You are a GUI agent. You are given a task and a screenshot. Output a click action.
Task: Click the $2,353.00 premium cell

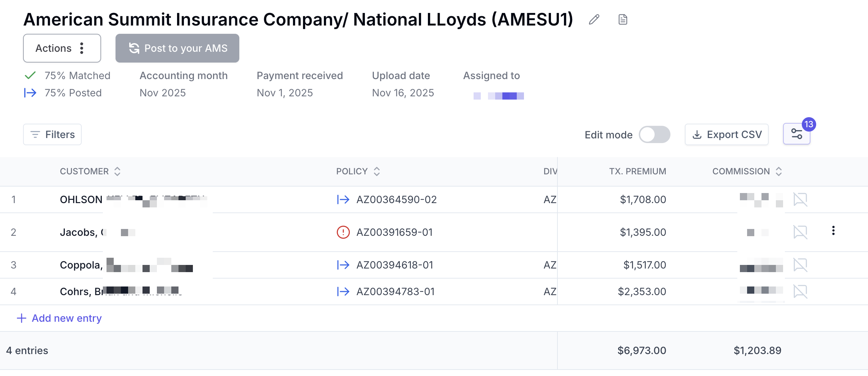tap(642, 292)
